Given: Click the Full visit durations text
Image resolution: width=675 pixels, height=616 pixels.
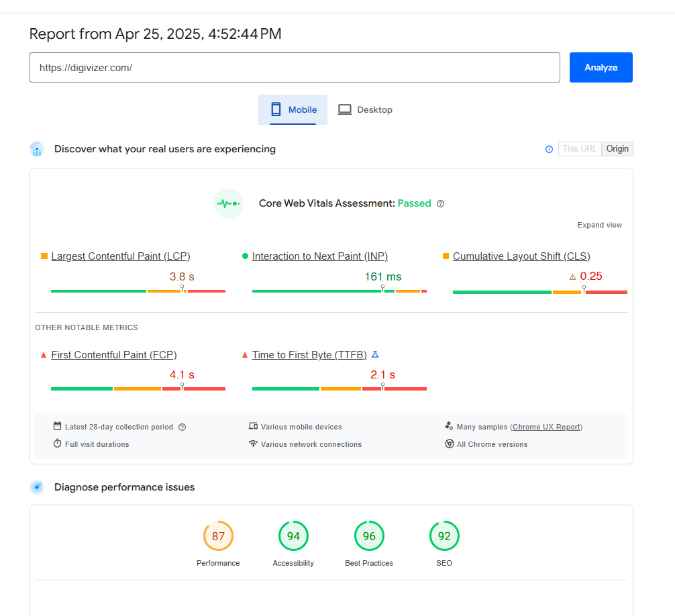Looking at the screenshot, I should [97, 444].
